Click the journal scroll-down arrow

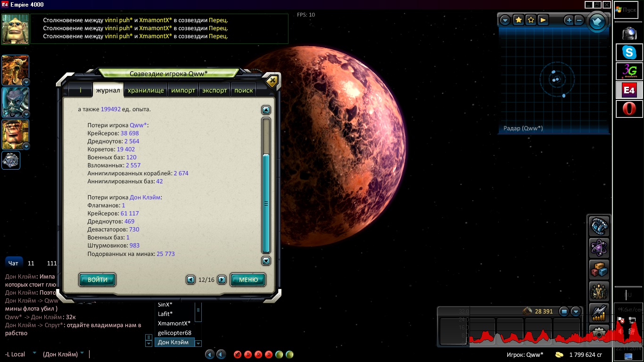tap(266, 261)
